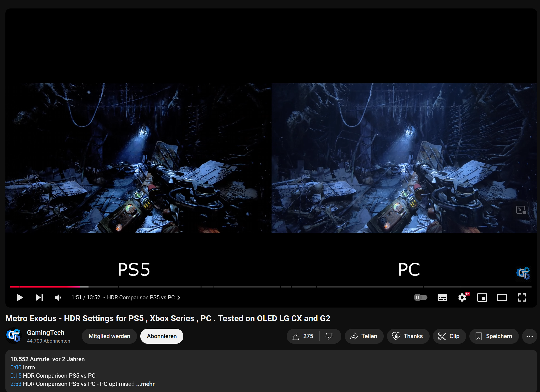Click the Clip scissors button

pos(449,336)
